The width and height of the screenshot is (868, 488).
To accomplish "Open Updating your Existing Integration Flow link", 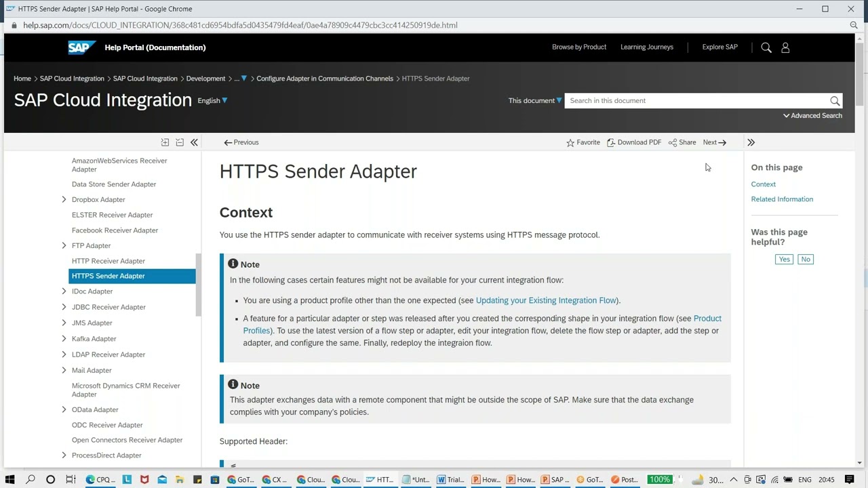I will [546, 300].
